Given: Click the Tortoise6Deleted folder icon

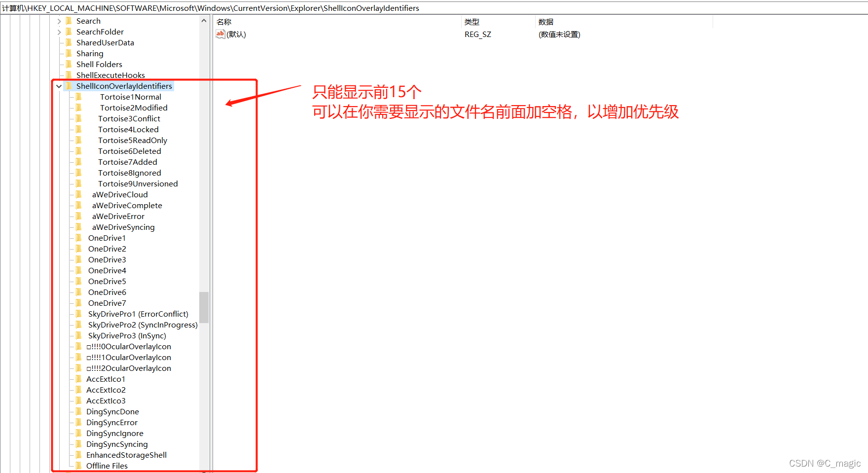Looking at the screenshot, I should 79,151.
